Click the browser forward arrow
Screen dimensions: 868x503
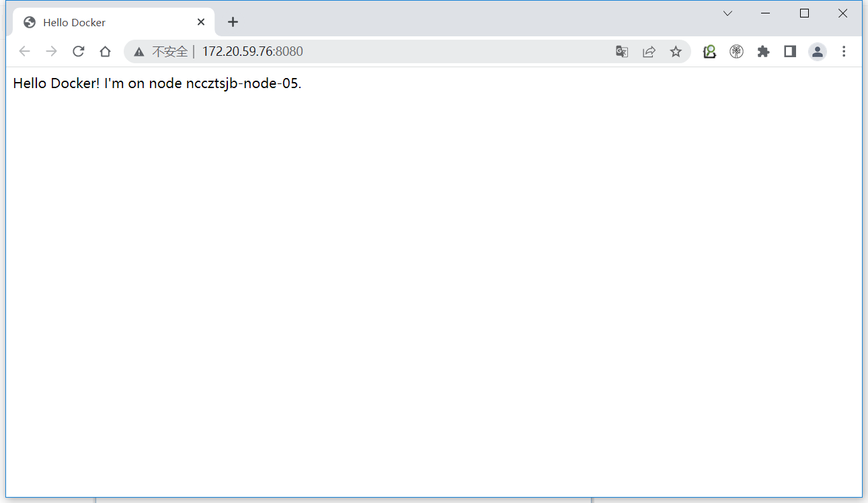tap(51, 52)
